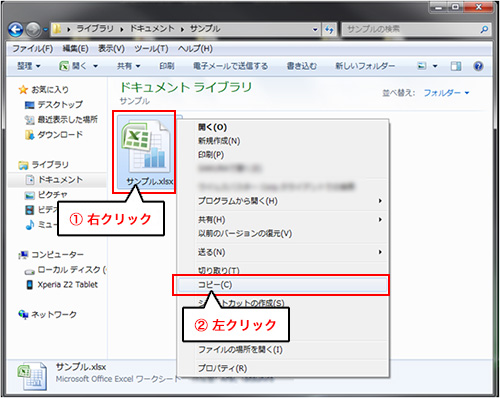Select お気に入り in navigation pane

[50, 90]
